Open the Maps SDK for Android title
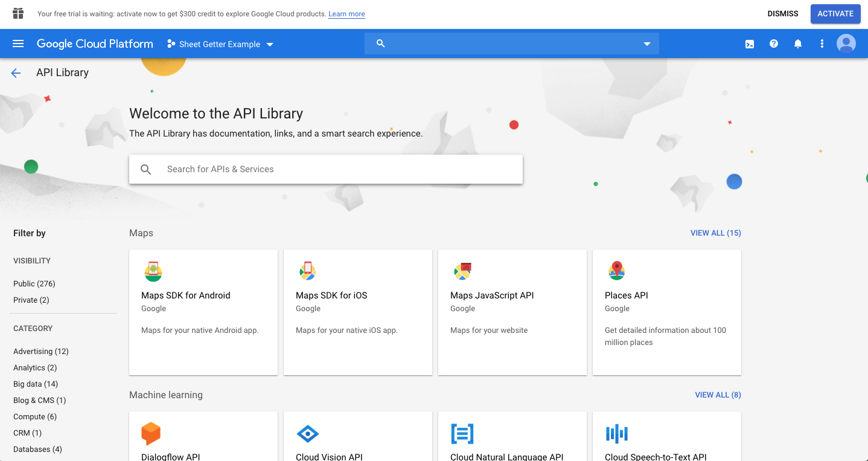Image resolution: width=868 pixels, height=461 pixels. pyautogui.click(x=186, y=295)
